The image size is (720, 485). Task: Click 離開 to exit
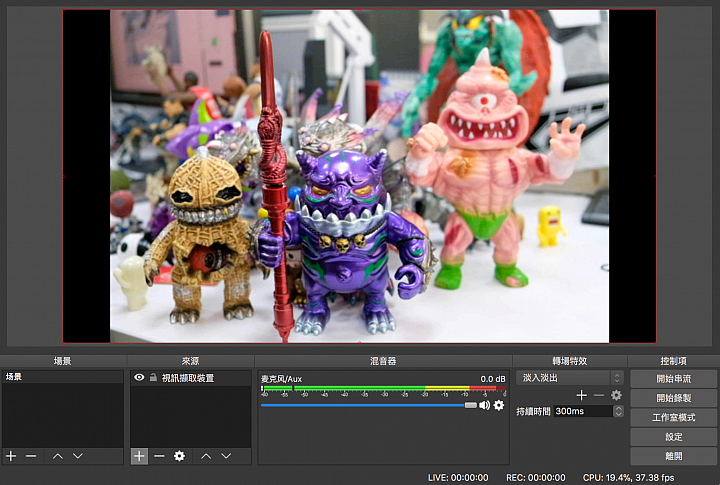673,456
